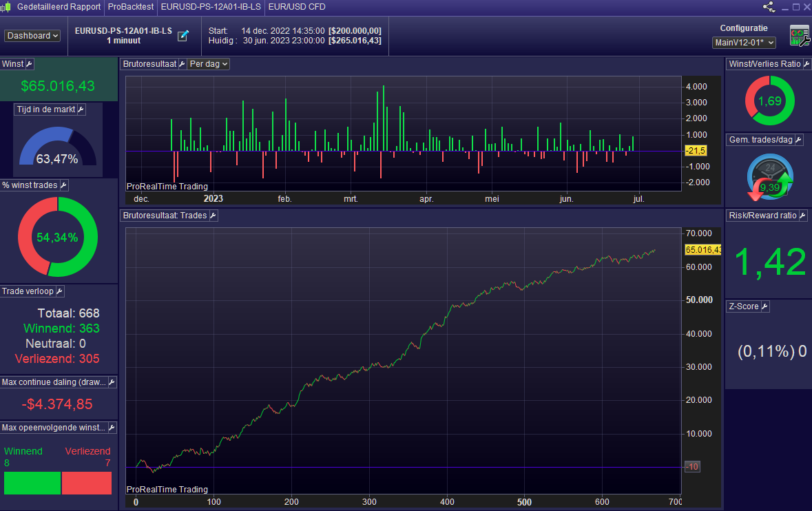Open wrench settings for Brutoresultaat: Trades chart

point(213,216)
